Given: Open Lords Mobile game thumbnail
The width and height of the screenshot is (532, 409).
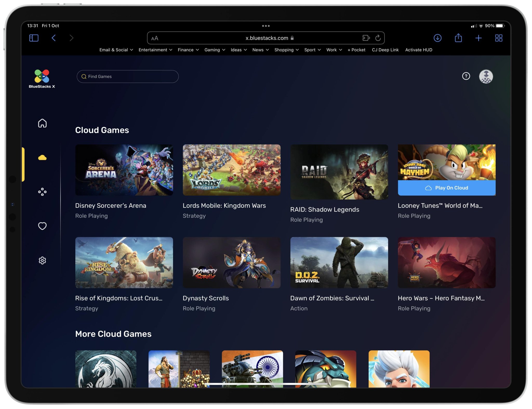Looking at the screenshot, I should pyautogui.click(x=231, y=170).
